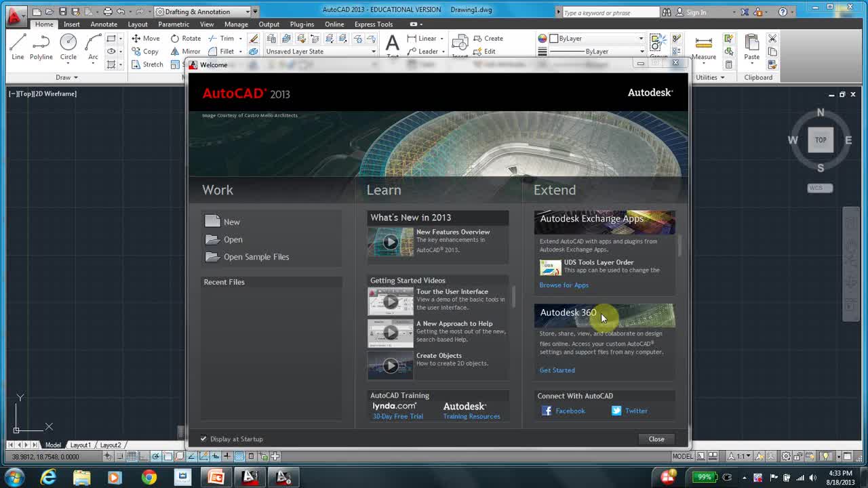Viewport: 868px width, 488px height.
Task: Click the Browse for Apps link
Action: pos(564,285)
